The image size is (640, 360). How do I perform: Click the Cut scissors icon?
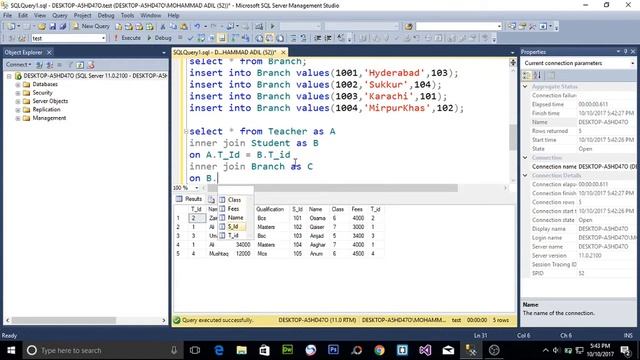pyautogui.click(x=162, y=27)
